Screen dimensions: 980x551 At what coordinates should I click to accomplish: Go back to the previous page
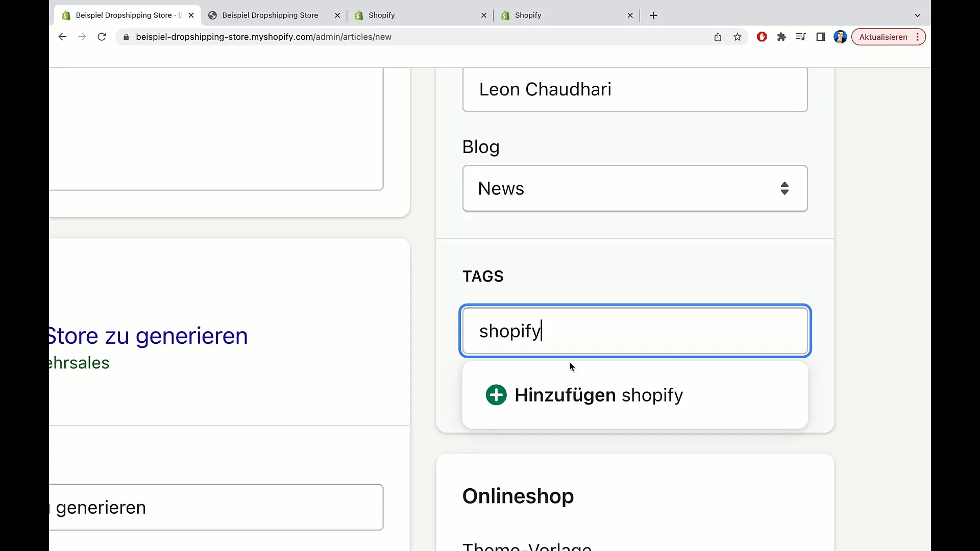(x=62, y=37)
